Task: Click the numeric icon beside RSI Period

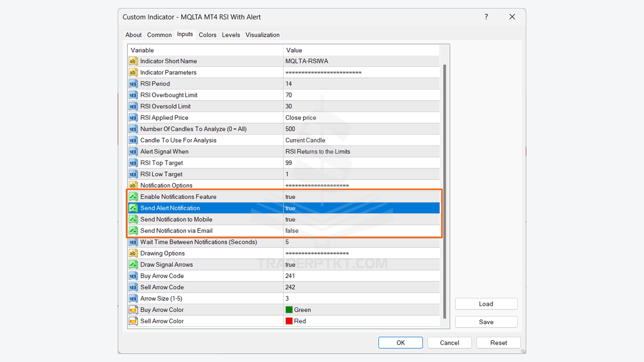Action: click(133, 83)
